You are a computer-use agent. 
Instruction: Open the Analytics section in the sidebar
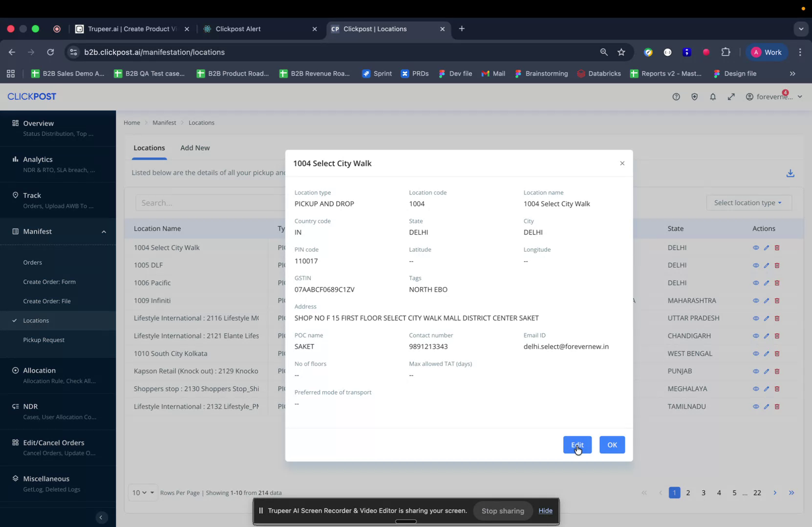[x=38, y=159]
